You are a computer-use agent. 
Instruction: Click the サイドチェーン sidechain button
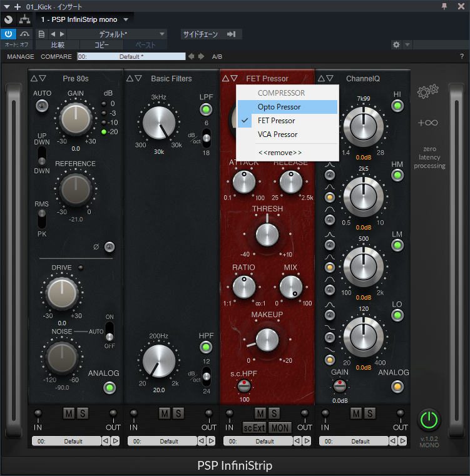tap(211, 34)
